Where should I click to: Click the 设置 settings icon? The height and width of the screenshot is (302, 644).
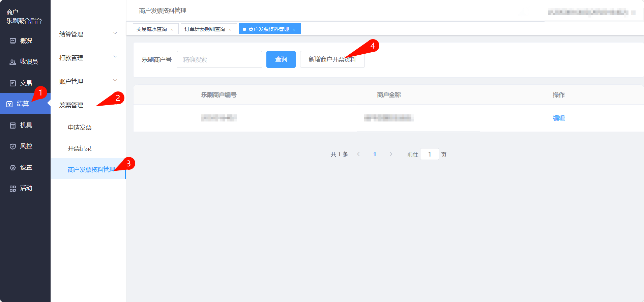point(13,168)
